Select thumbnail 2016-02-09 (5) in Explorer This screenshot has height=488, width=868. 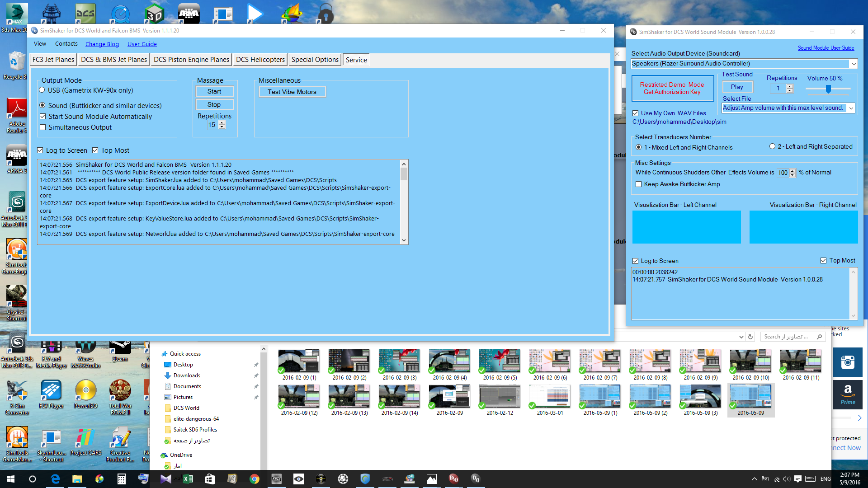pyautogui.click(x=500, y=365)
